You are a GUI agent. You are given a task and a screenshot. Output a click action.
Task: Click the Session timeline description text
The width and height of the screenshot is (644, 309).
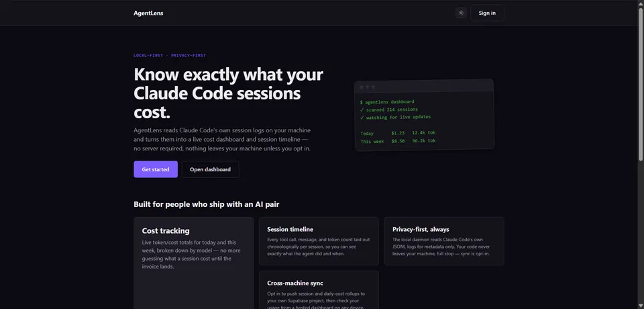coord(318,247)
